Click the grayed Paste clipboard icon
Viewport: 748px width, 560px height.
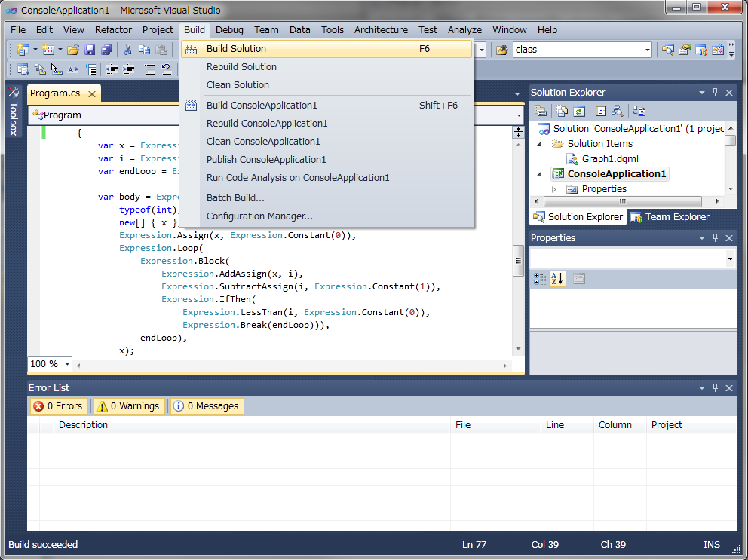click(x=161, y=50)
